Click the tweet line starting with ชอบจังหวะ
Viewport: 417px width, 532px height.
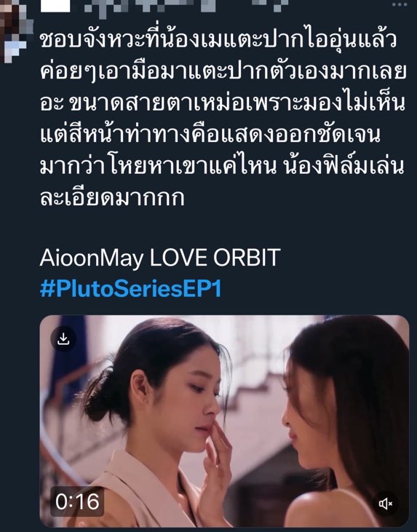tap(218, 40)
